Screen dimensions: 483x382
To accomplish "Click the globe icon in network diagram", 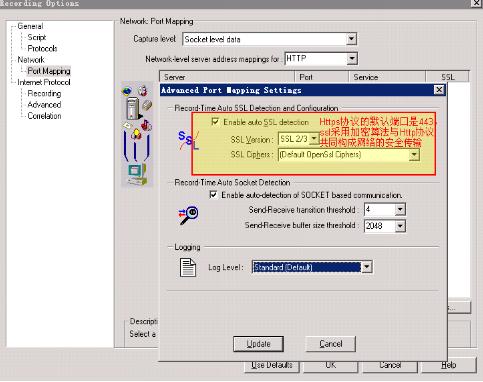I will pyautogui.click(x=127, y=91).
